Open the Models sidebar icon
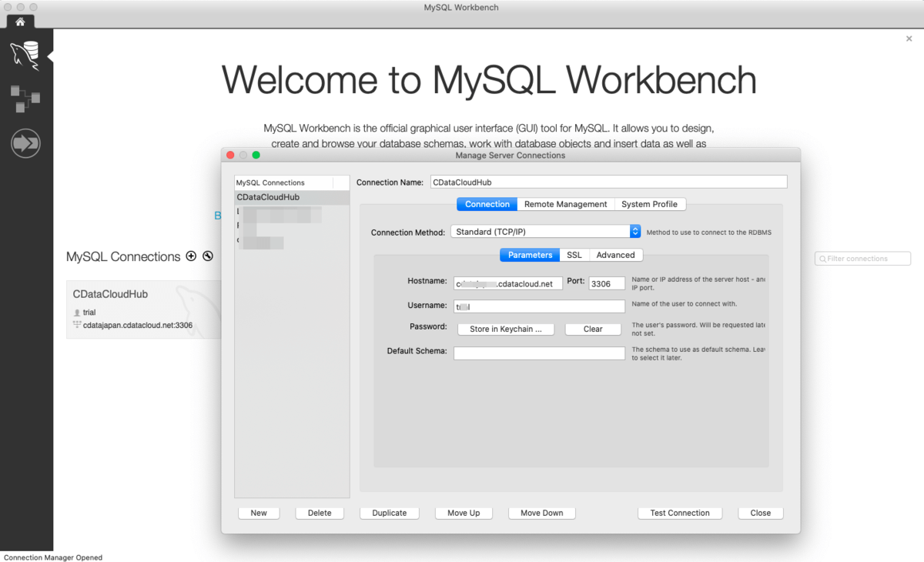Screen dimensions: 924x562 tap(25, 99)
